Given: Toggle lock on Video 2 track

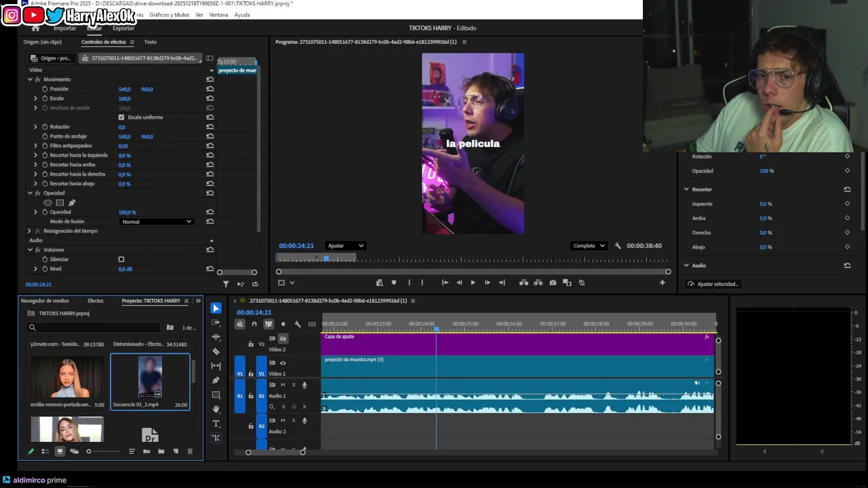Looking at the screenshot, I should point(251,344).
